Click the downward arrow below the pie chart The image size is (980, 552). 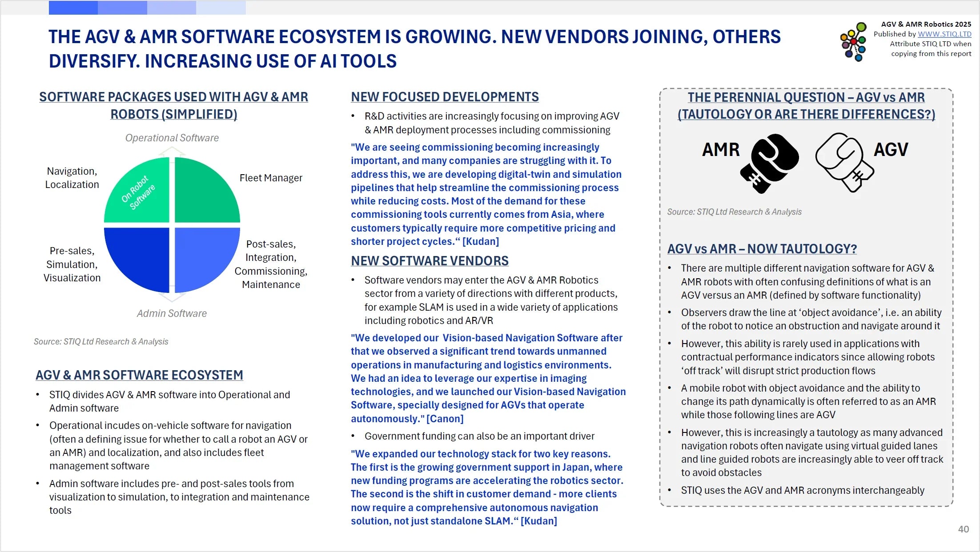coord(172,297)
